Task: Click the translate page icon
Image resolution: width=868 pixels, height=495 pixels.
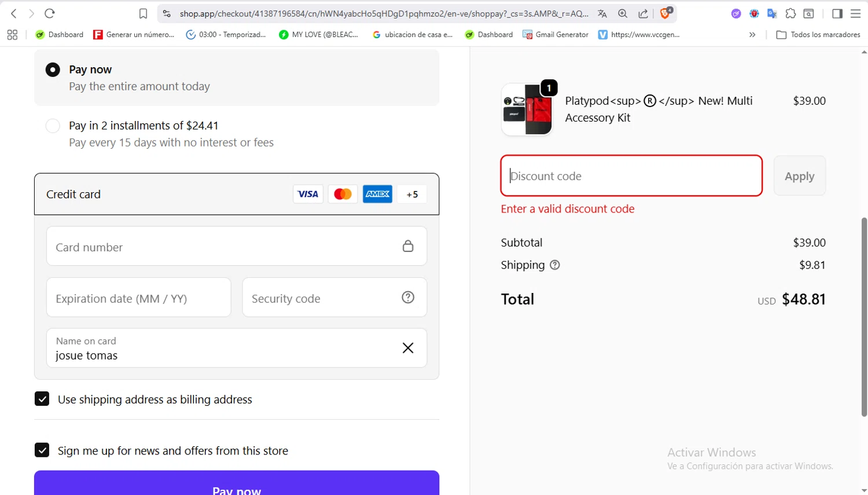Action: tap(602, 13)
